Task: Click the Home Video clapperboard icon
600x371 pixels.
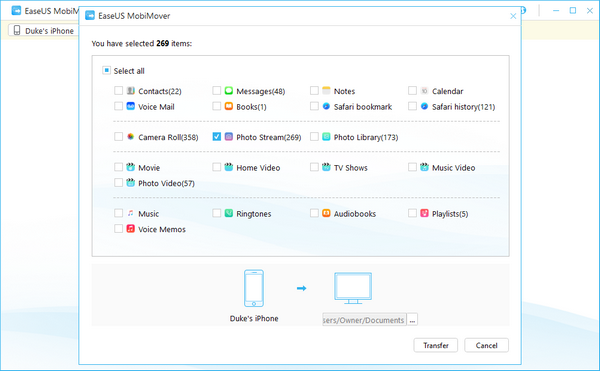Action: pyautogui.click(x=228, y=167)
